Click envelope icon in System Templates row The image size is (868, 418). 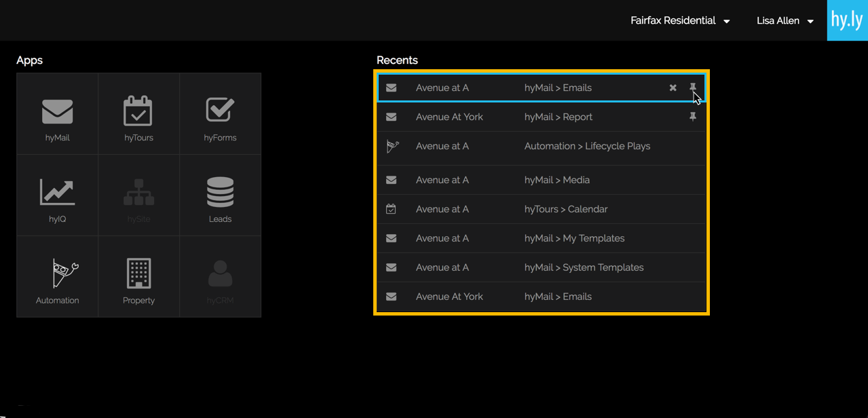pyautogui.click(x=391, y=267)
